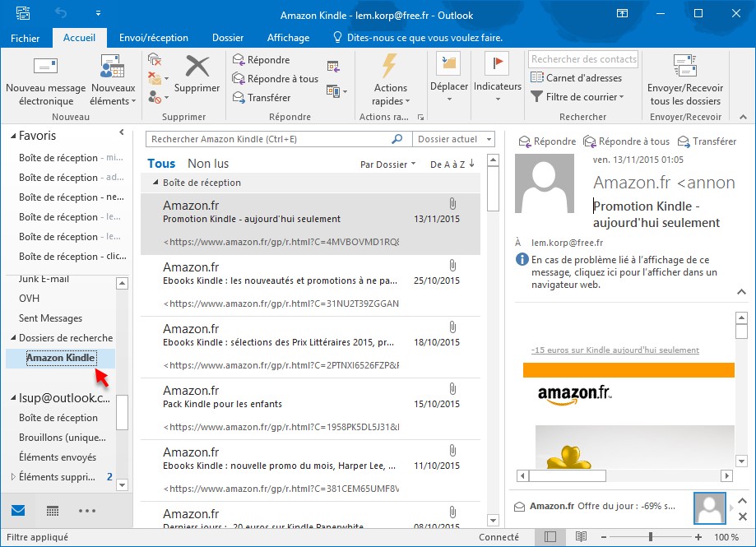Image resolution: width=756 pixels, height=547 pixels.
Task: Open the Fichier menu tab
Action: point(26,38)
